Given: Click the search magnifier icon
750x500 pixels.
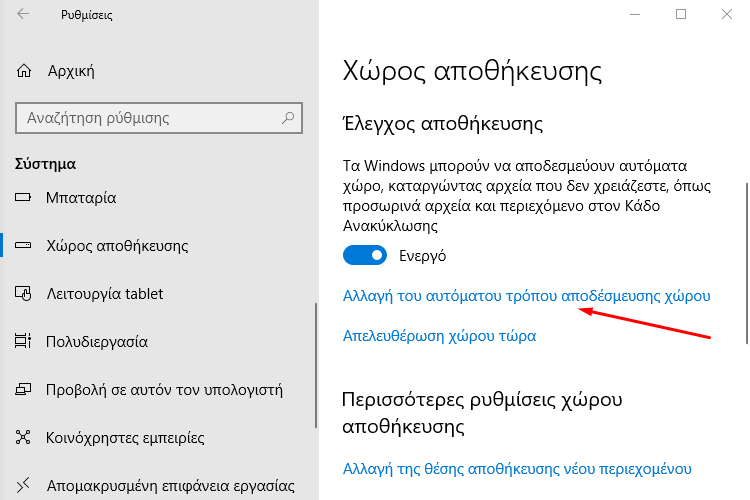Looking at the screenshot, I should 288,117.
